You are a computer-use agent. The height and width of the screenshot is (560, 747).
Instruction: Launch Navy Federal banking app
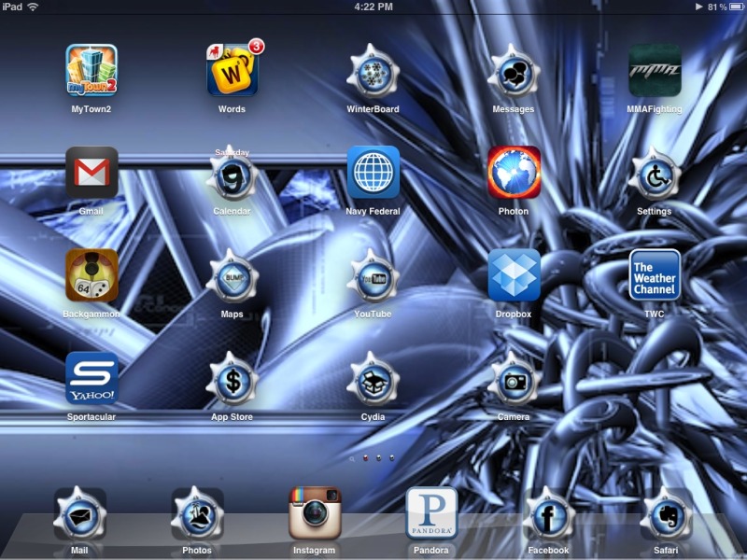373,173
